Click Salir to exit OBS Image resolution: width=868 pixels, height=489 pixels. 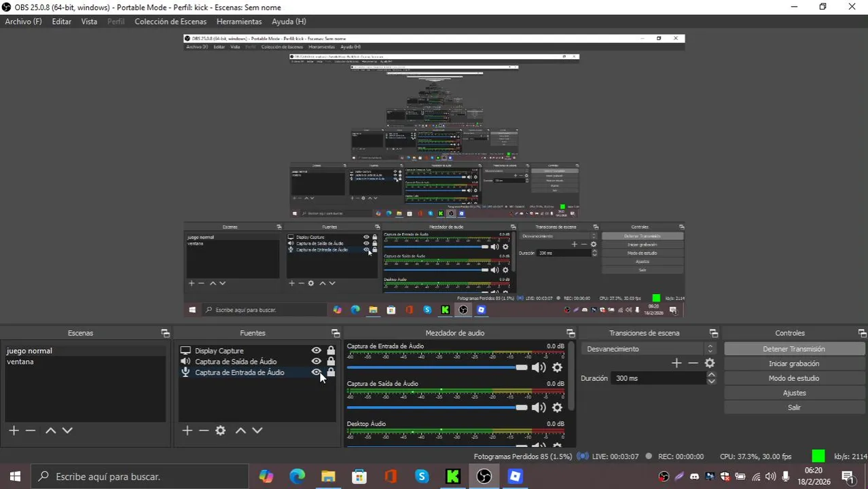794,407
